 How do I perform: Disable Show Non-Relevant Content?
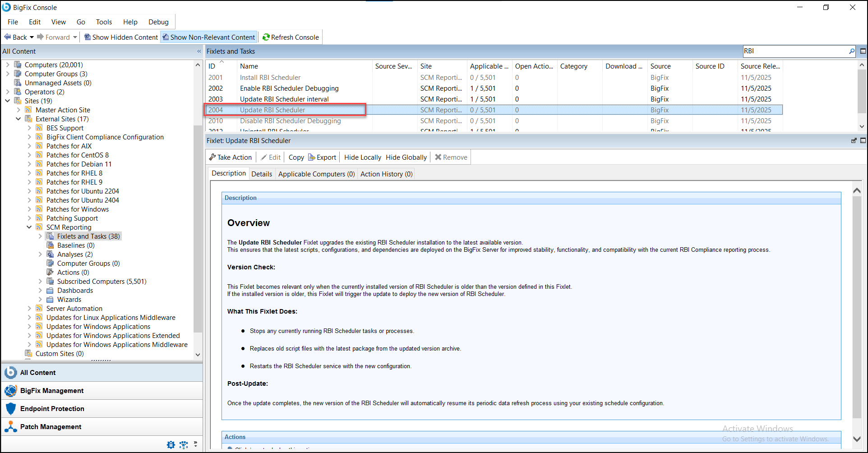tap(208, 37)
